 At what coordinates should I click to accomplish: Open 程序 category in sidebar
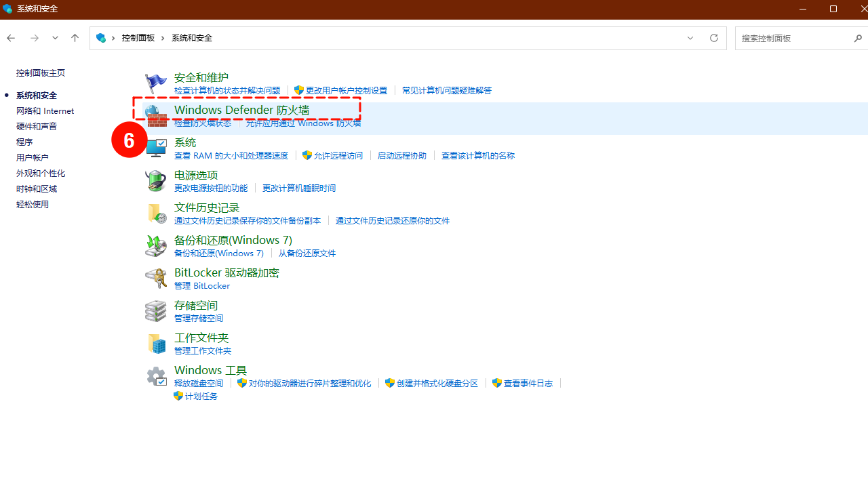coord(24,142)
